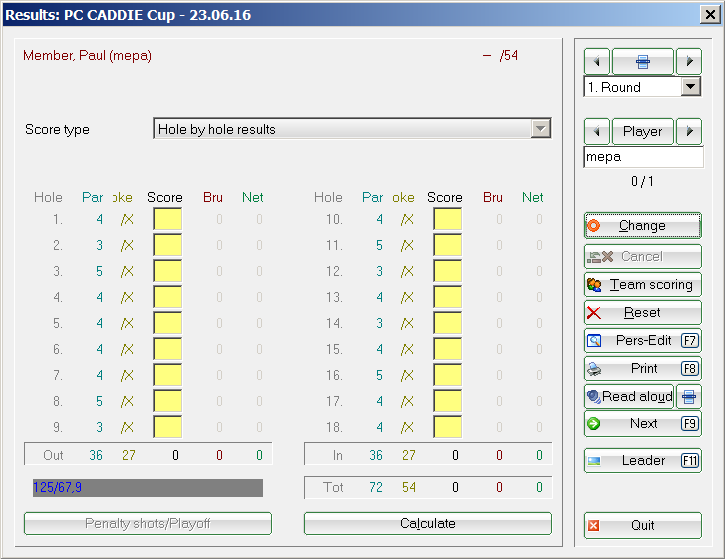725x559 pixels.
Task: Close the Results dialog window
Action: coord(710,15)
